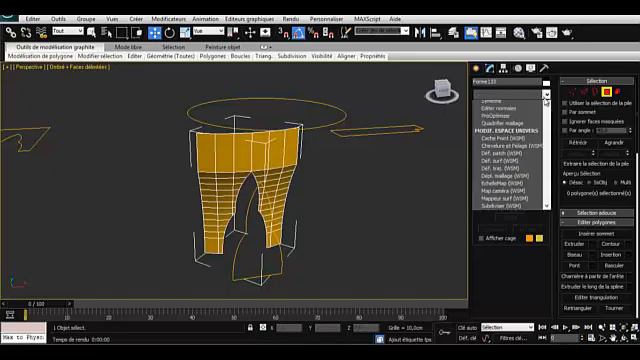The width and height of the screenshot is (640, 360).
Task: Activate the Select and Move tool
Action: (x=155, y=33)
